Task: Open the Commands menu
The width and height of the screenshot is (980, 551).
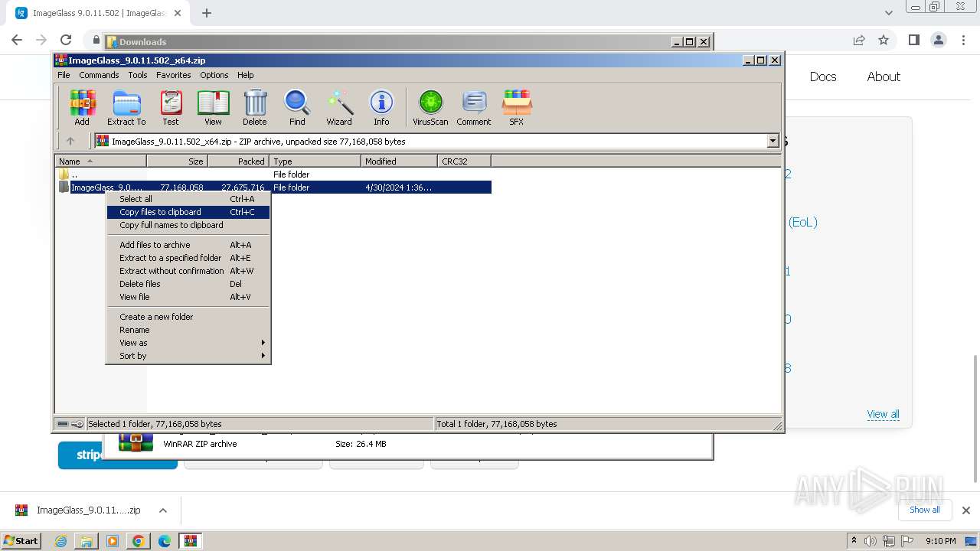Action: click(x=99, y=75)
